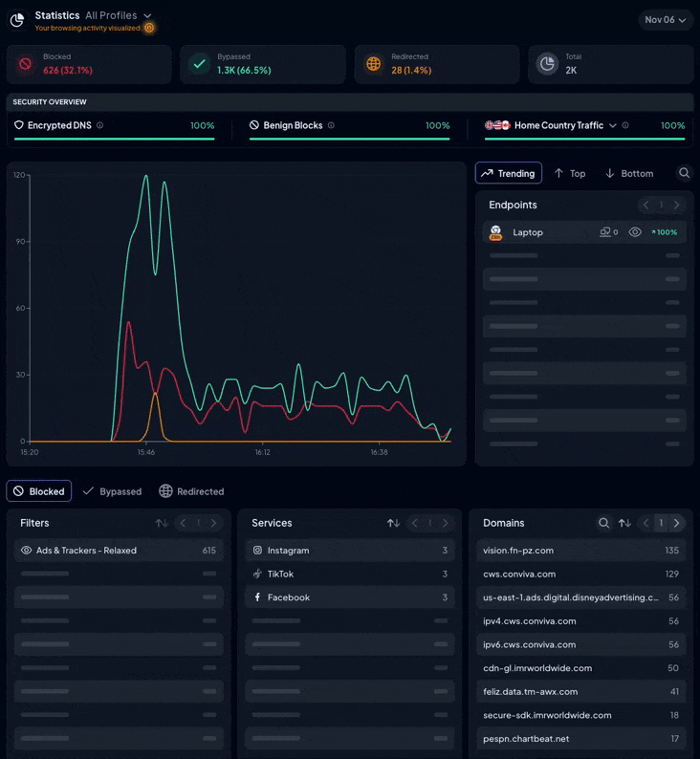Toggle eye icon on Ads & Trackers filter
This screenshot has width=700, height=759.
pyautogui.click(x=26, y=551)
